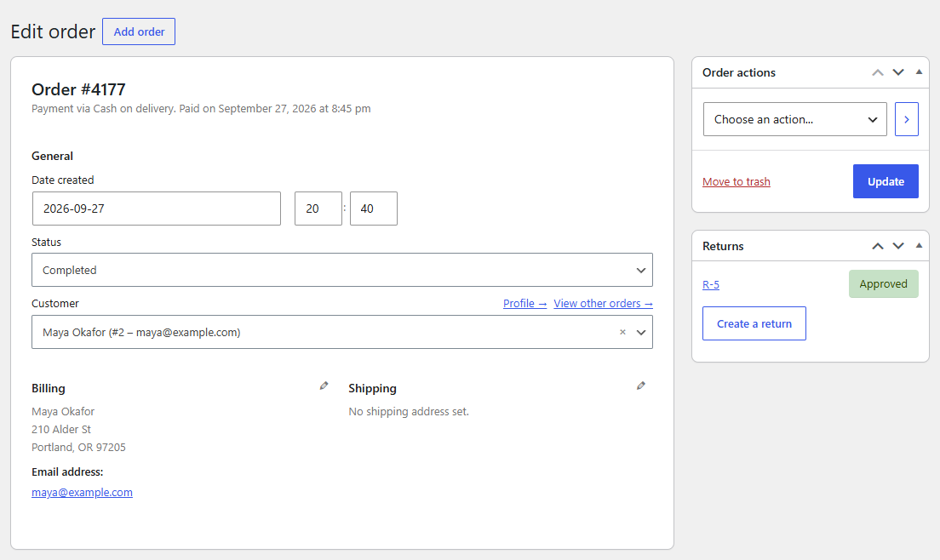The image size is (940, 560).
Task: Open customer Profile link
Action: pos(524,304)
